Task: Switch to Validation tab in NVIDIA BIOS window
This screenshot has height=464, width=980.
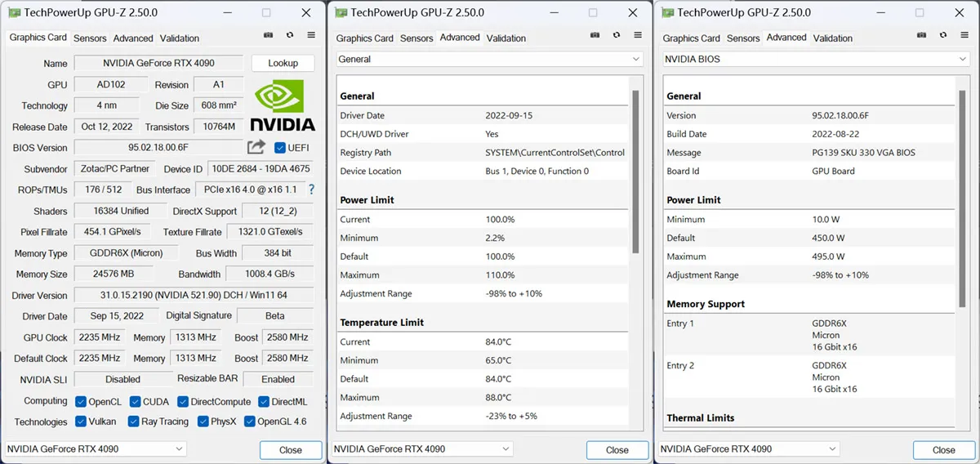Action: coord(833,38)
